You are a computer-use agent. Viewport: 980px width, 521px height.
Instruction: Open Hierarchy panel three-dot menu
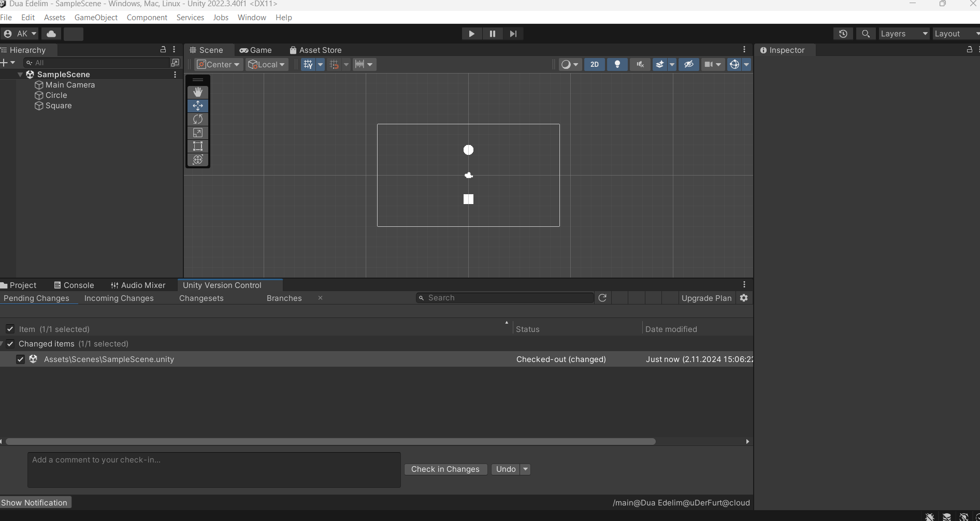(x=174, y=50)
